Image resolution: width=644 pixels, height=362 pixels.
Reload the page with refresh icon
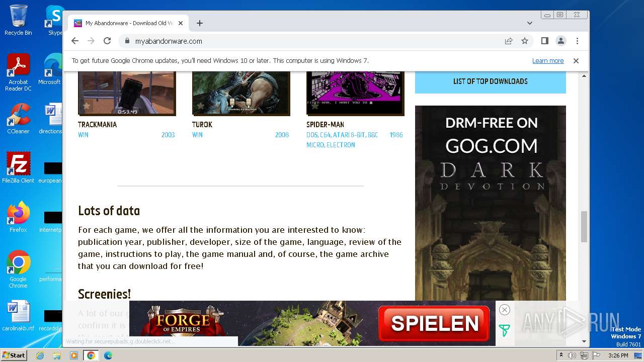click(107, 41)
